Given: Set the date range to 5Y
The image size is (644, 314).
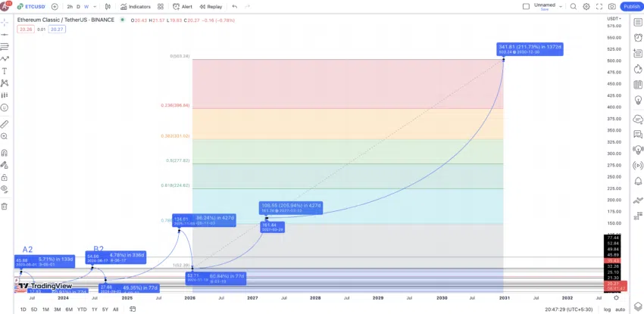Looking at the screenshot, I should [x=105, y=309].
